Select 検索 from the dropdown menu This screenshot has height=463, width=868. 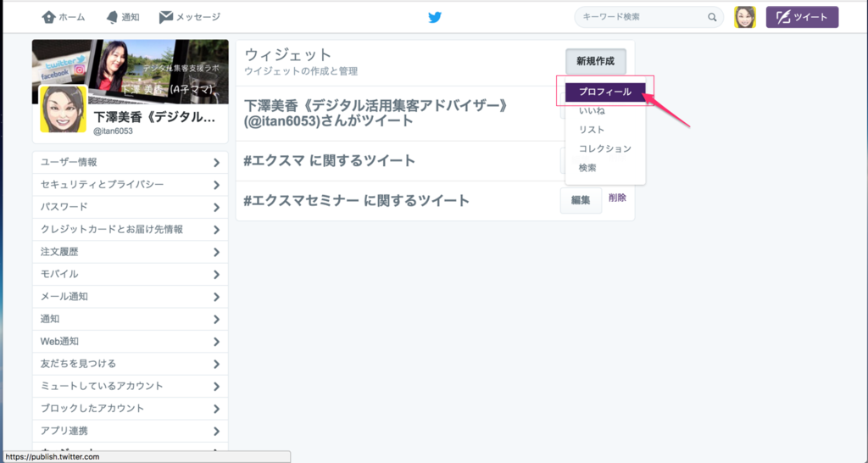tap(605, 167)
